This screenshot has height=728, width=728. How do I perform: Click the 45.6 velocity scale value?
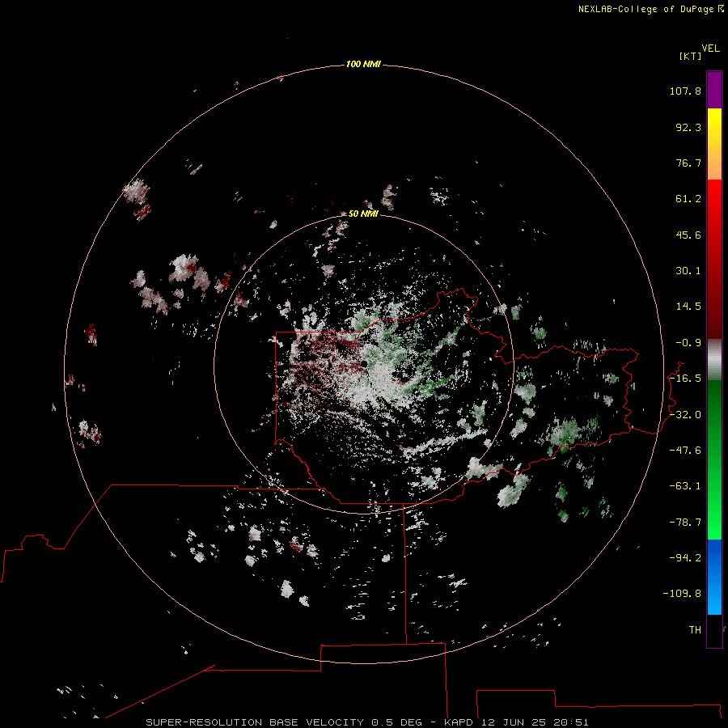click(x=688, y=235)
